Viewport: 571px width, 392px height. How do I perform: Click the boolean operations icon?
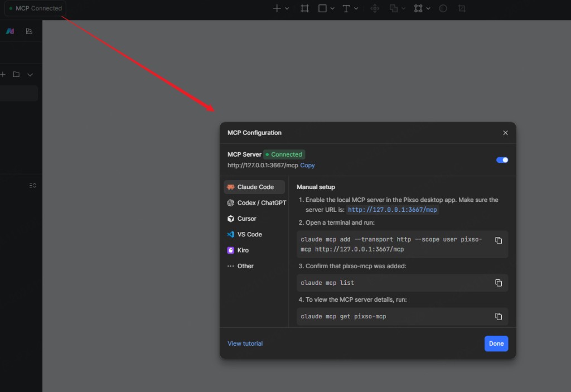(393, 8)
